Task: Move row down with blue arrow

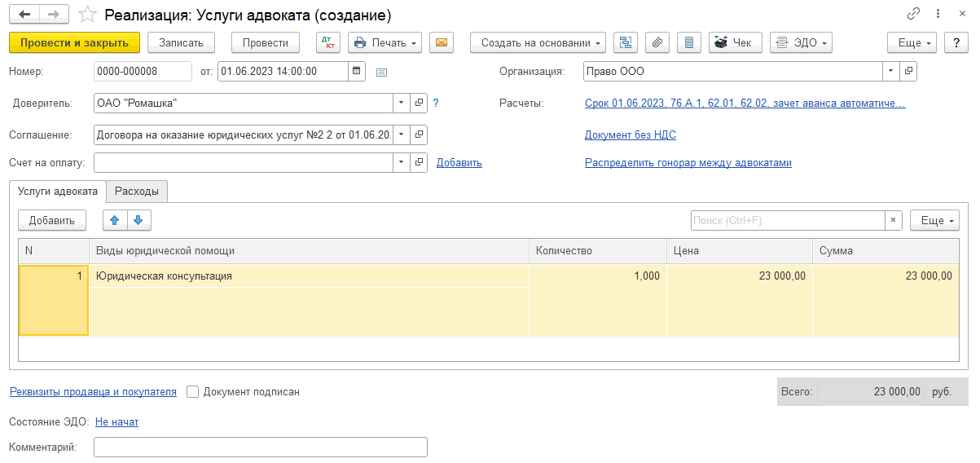Action: pos(138,220)
